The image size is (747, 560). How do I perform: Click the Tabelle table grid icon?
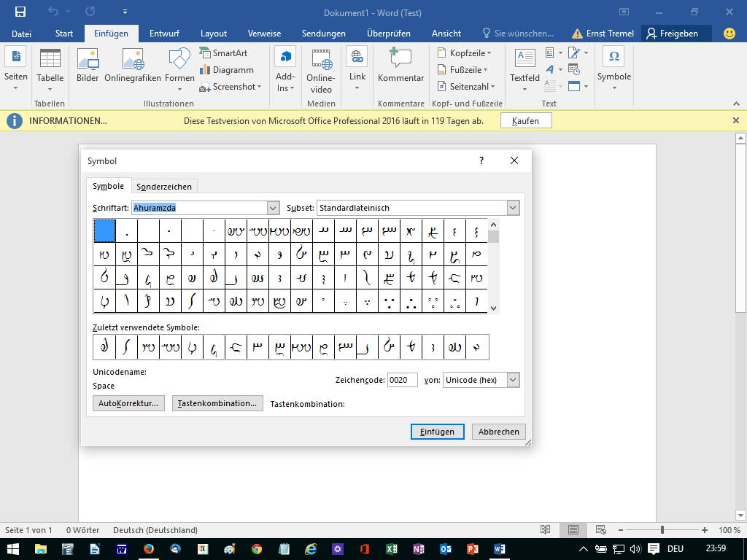[50, 58]
